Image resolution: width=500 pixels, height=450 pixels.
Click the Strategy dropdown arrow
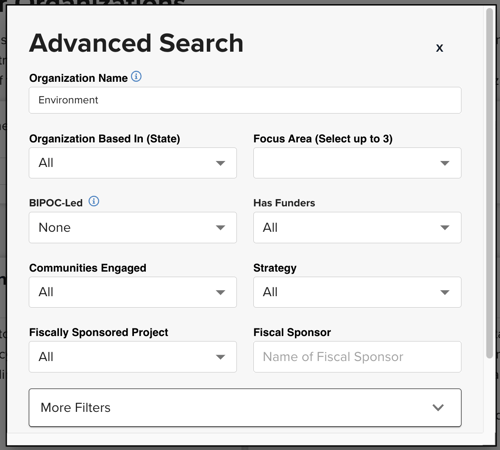[x=445, y=292]
